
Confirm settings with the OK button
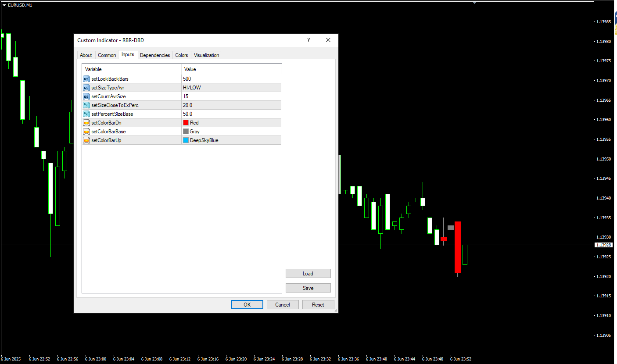click(247, 305)
